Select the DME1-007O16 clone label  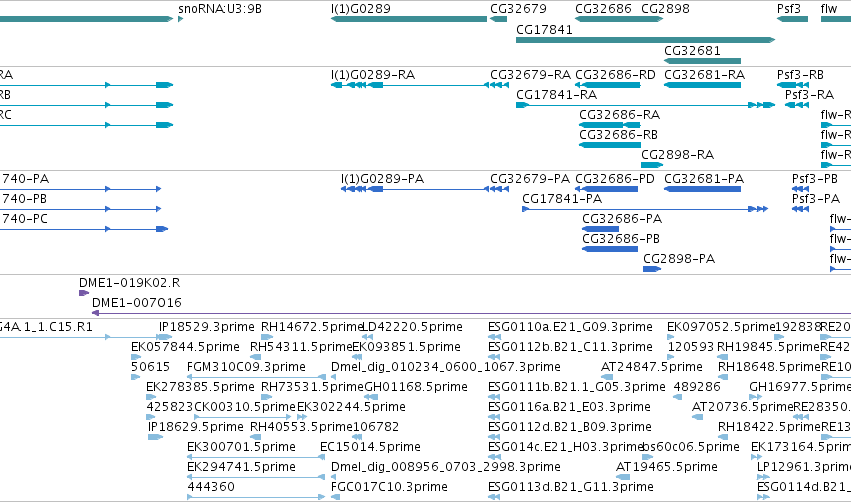137,303
